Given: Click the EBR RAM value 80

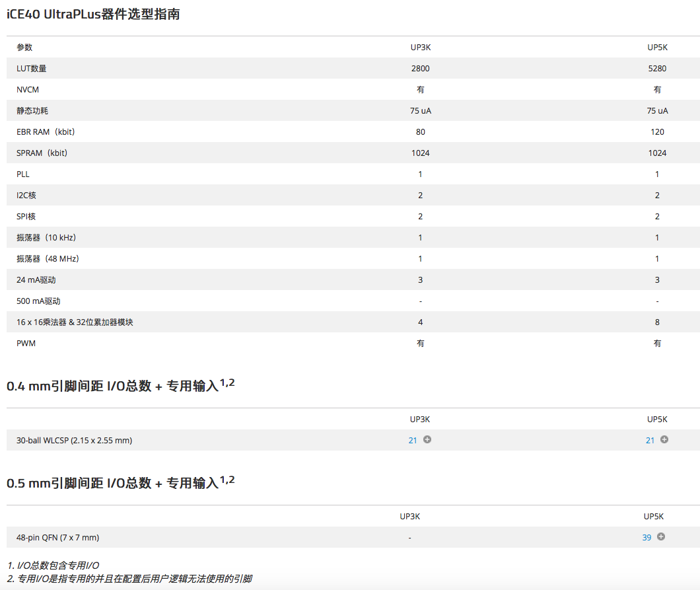Looking at the screenshot, I should tap(421, 131).
